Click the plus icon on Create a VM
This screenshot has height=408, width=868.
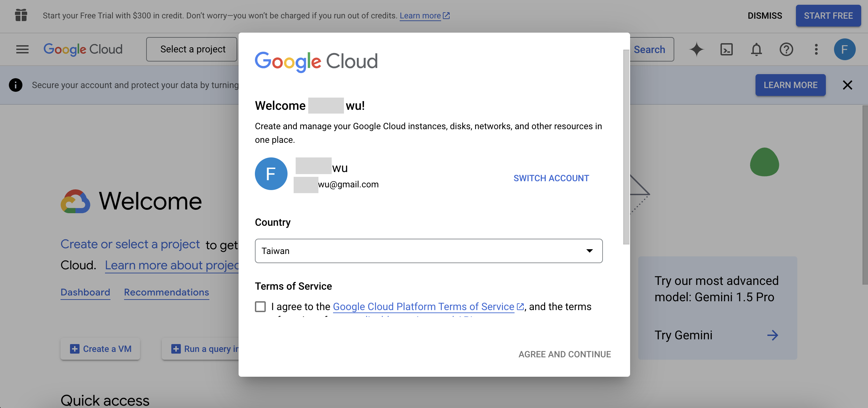[x=74, y=349]
